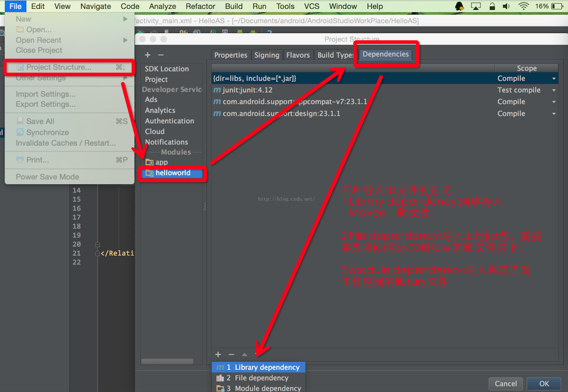Click the QQ penguin menu bar icon

tap(460, 6)
